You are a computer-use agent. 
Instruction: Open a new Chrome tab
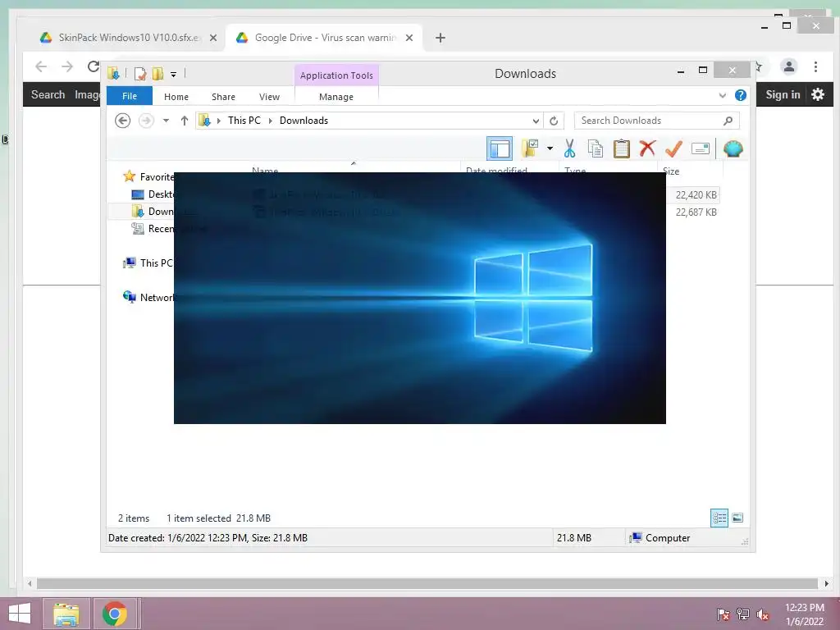coord(441,38)
